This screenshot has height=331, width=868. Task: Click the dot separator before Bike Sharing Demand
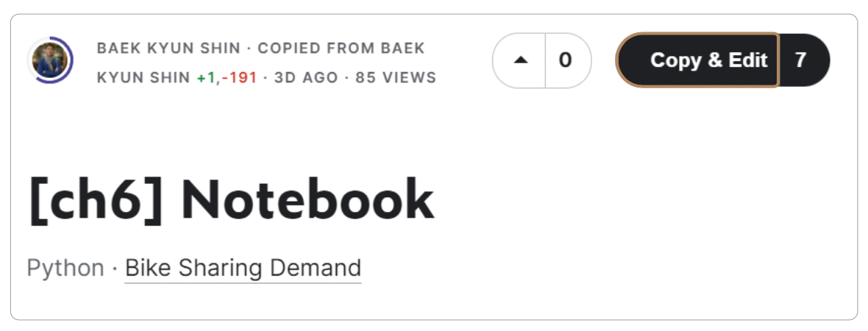coord(115,268)
